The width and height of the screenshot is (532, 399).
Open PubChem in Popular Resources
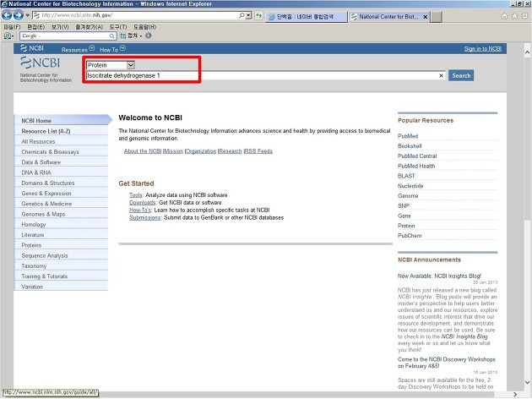point(410,236)
